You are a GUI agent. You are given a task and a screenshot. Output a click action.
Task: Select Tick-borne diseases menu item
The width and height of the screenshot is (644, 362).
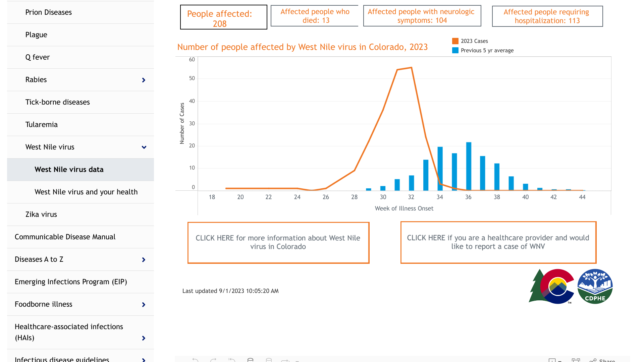point(58,102)
